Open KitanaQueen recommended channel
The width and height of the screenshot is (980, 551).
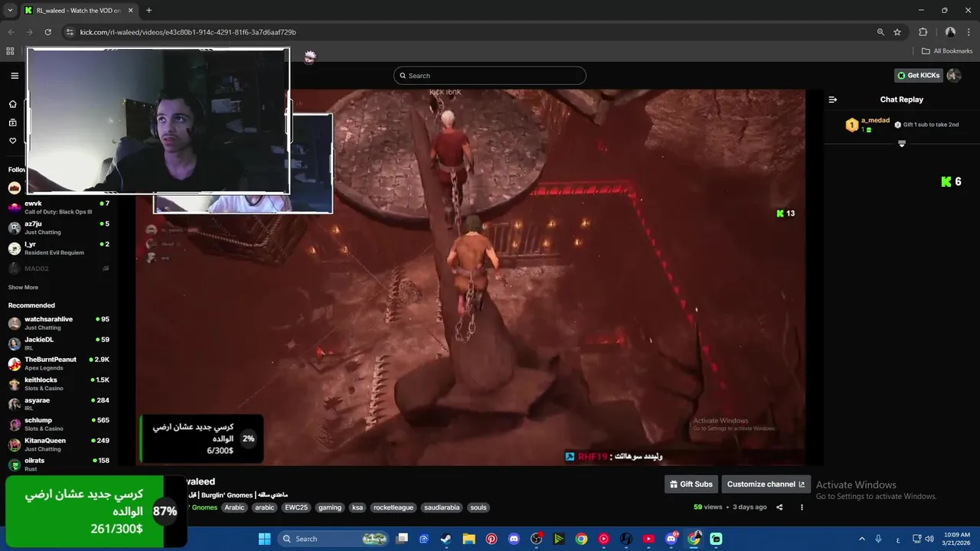[60, 445]
